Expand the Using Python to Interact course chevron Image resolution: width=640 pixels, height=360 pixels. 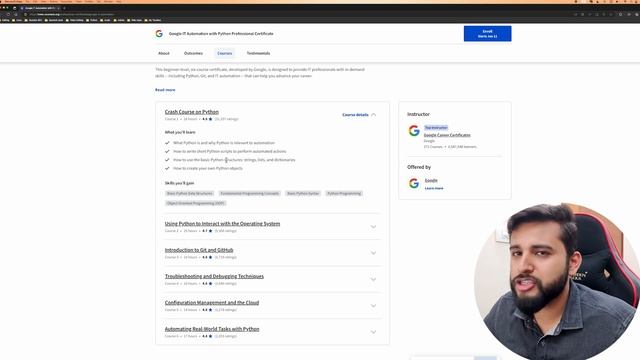coord(373,227)
